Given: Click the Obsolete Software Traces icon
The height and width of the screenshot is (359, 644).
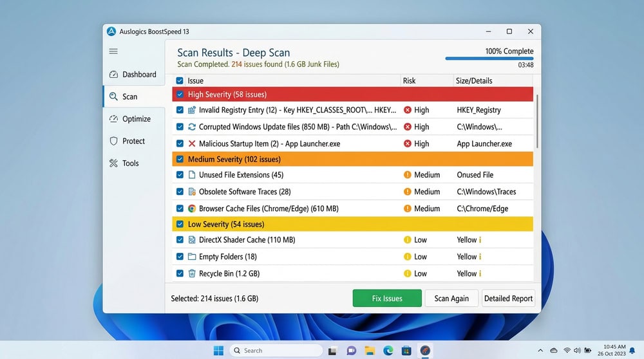Looking at the screenshot, I should (192, 192).
